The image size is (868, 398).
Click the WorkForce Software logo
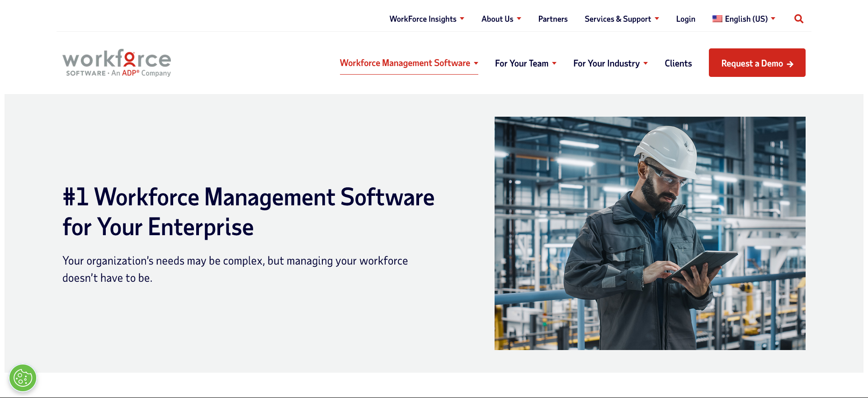[x=117, y=63]
